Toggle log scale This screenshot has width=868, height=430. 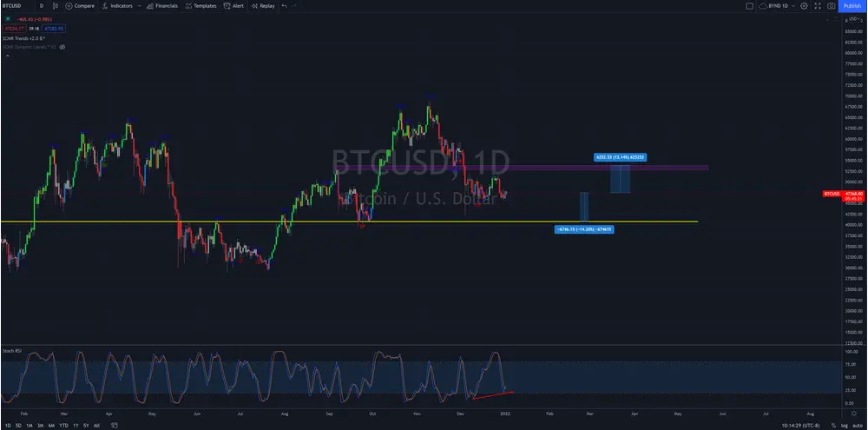(x=845, y=425)
